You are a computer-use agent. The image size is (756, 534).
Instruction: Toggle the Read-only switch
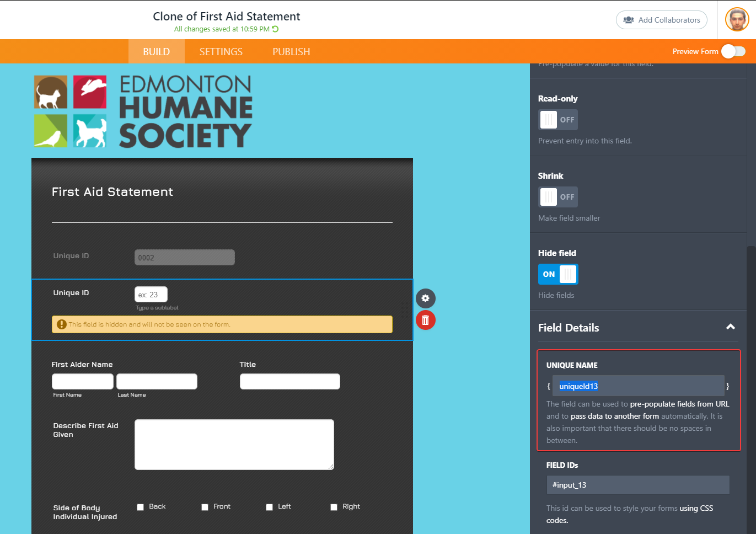point(558,120)
